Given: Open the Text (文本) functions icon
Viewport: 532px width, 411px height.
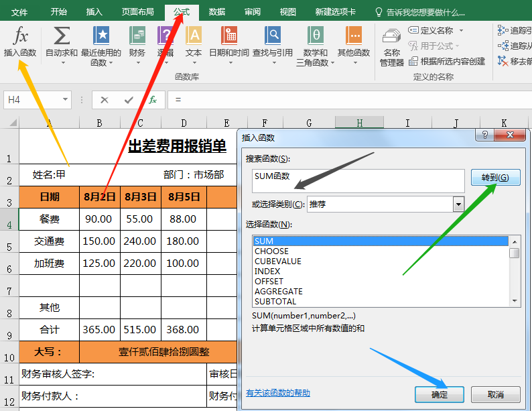Looking at the screenshot, I should (194, 36).
